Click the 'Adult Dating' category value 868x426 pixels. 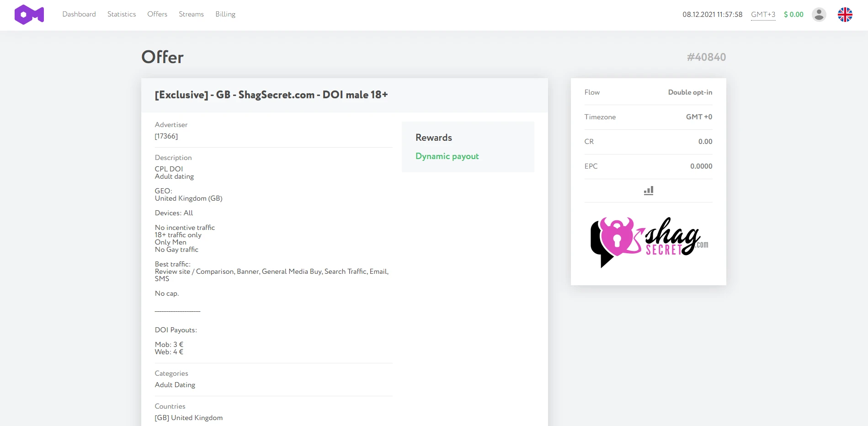click(x=175, y=385)
